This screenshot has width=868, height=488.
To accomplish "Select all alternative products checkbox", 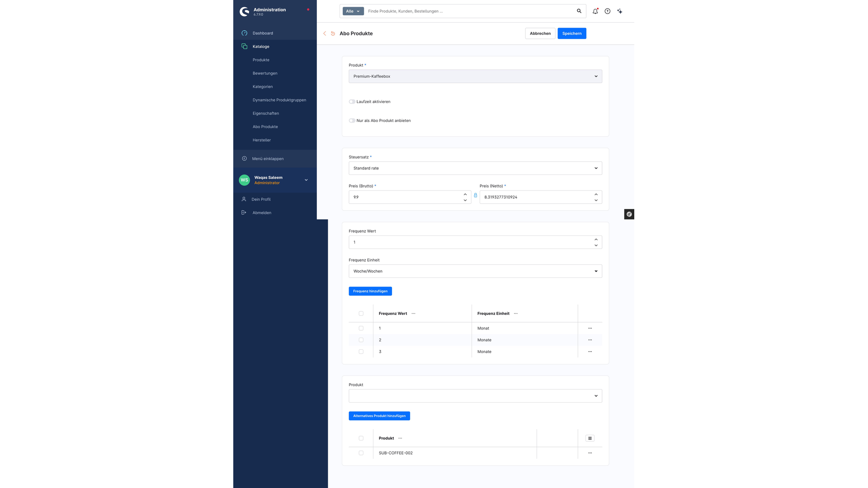I will coord(361,438).
